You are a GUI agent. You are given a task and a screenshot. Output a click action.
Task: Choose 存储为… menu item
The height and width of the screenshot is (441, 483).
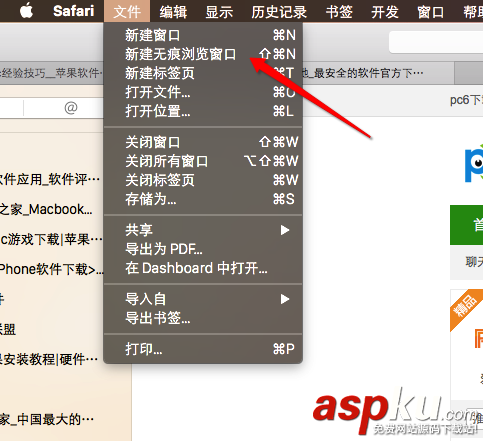click(x=203, y=199)
